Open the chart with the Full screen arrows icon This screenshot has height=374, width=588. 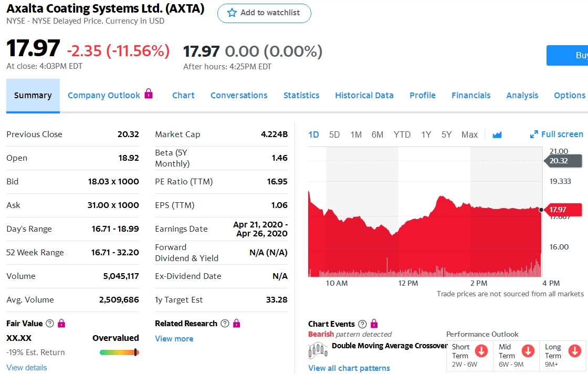pyautogui.click(x=534, y=134)
